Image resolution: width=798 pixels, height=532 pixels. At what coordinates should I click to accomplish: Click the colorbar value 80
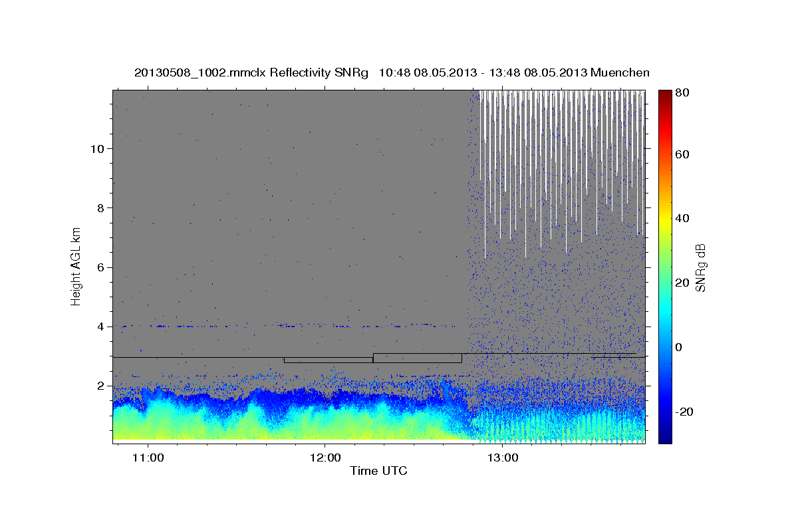point(682,93)
